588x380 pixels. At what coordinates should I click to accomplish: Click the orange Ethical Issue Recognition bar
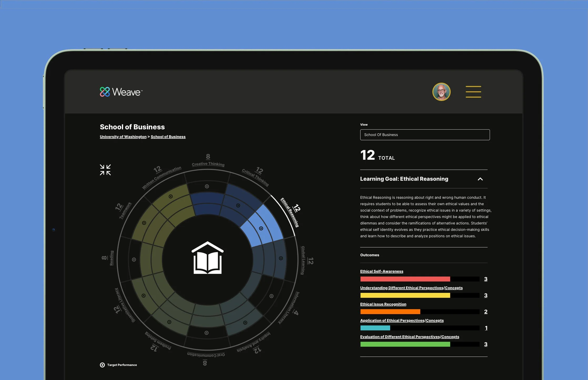390,312
